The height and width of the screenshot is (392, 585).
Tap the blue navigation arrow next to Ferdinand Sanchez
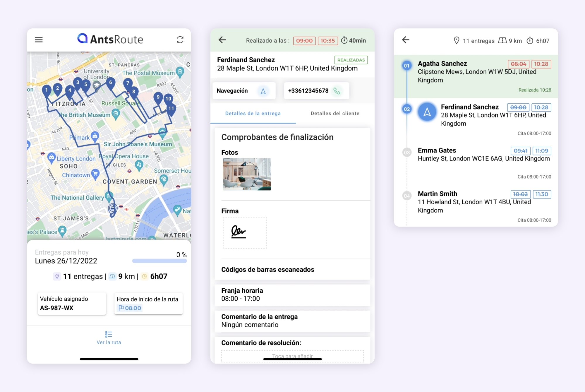[x=427, y=112]
